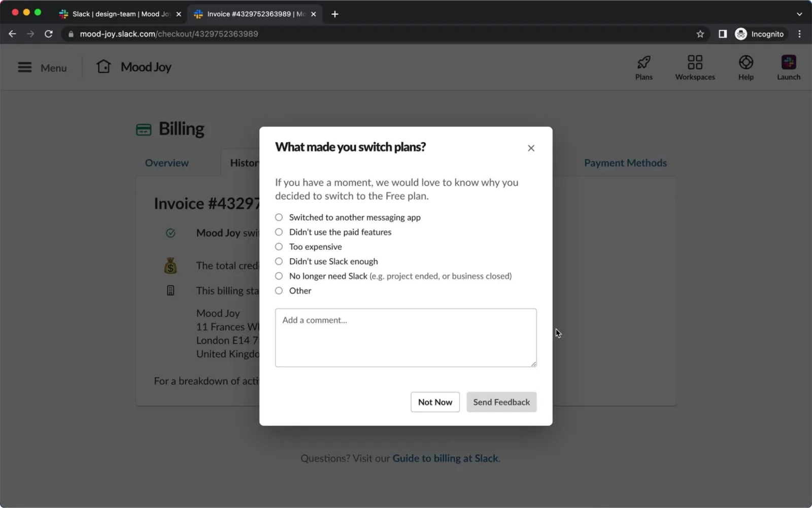The width and height of the screenshot is (812, 508).
Task: Pick the 'Too expensive' radio option
Action: (x=279, y=247)
